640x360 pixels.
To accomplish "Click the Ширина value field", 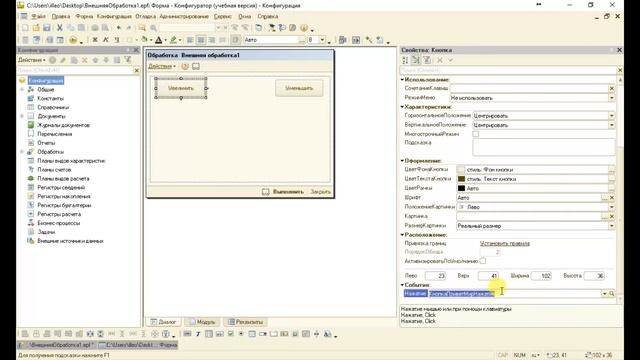I will pos(541,276).
